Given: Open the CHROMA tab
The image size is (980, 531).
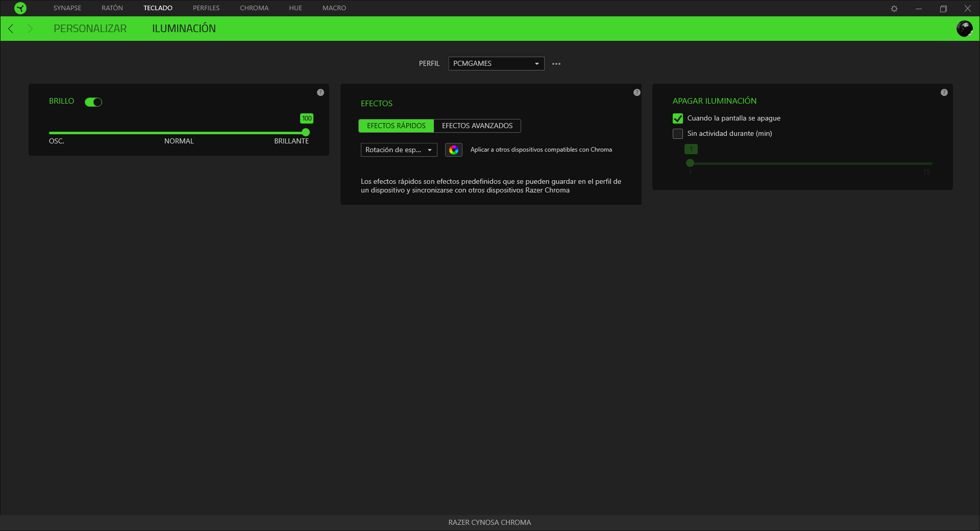Looking at the screenshot, I should click(254, 8).
